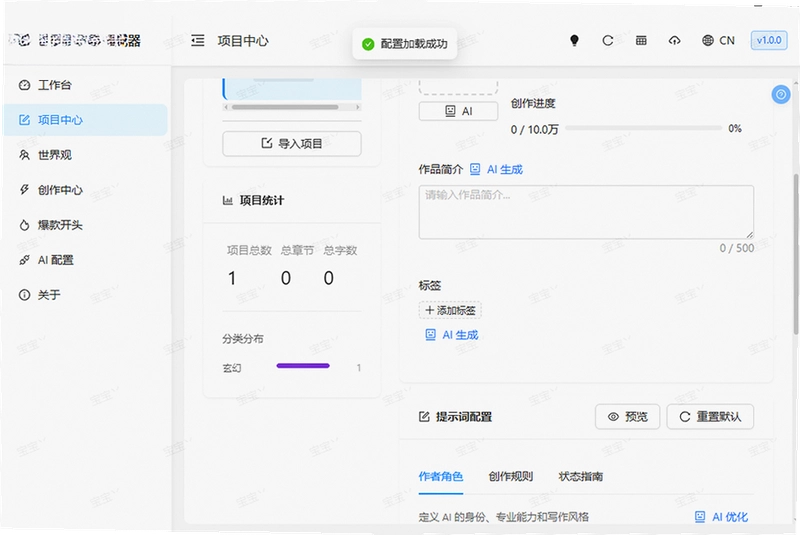Click the right vertical scrollbar
The height and width of the screenshot is (535, 800).
pyautogui.click(x=795, y=254)
